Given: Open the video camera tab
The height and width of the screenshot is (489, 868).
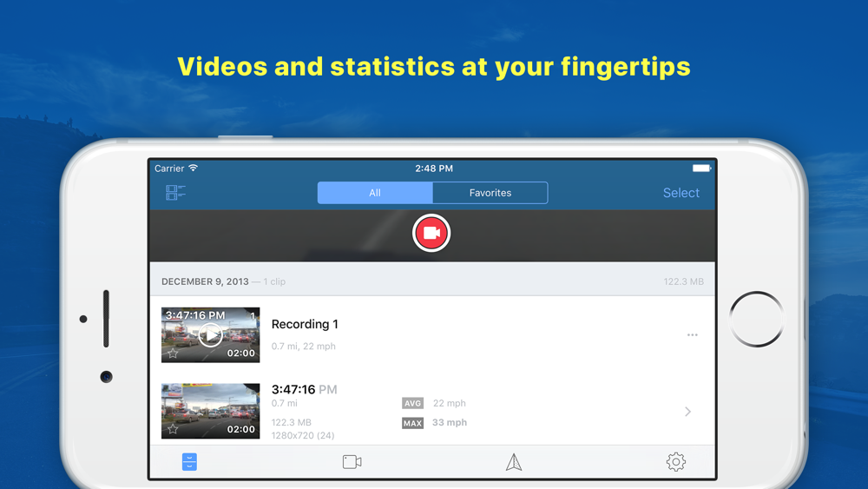Looking at the screenshot, I should (352, 462).
